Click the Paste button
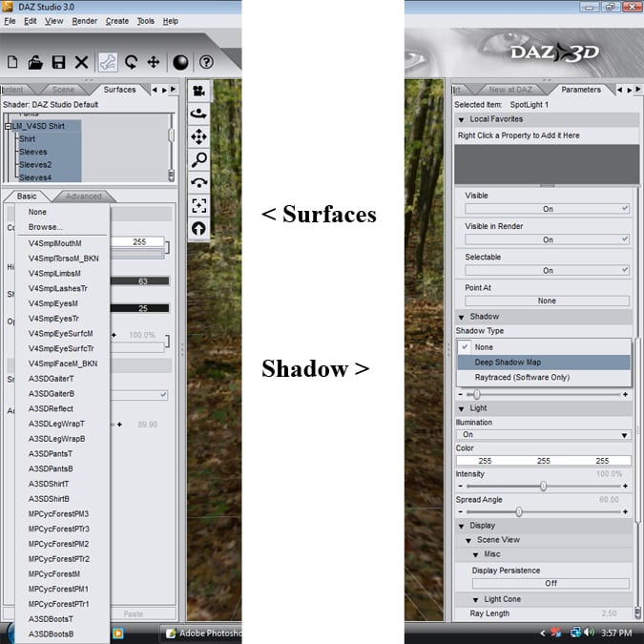The width and height of the screenshot is (644, 644). (133, 614)
